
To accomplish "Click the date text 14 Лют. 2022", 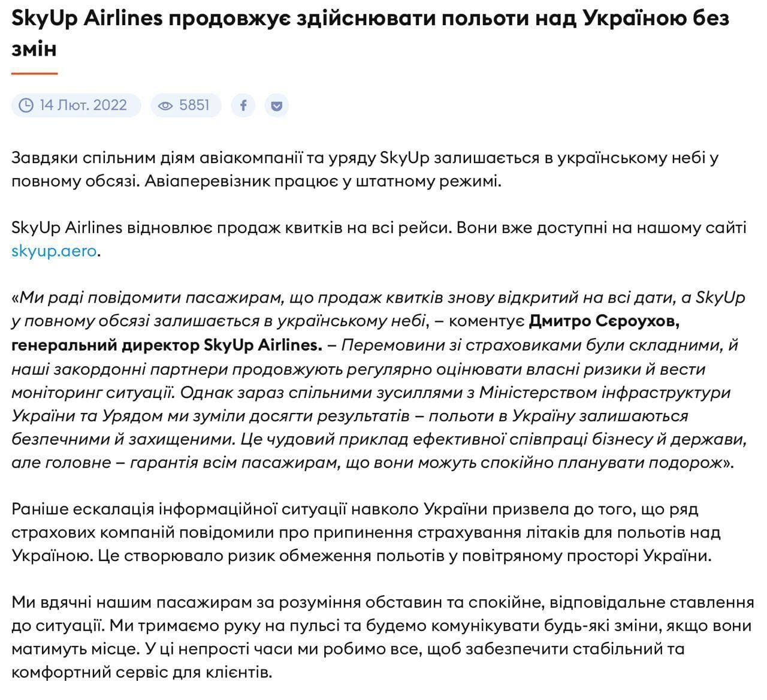I will [x=83, y=105].
